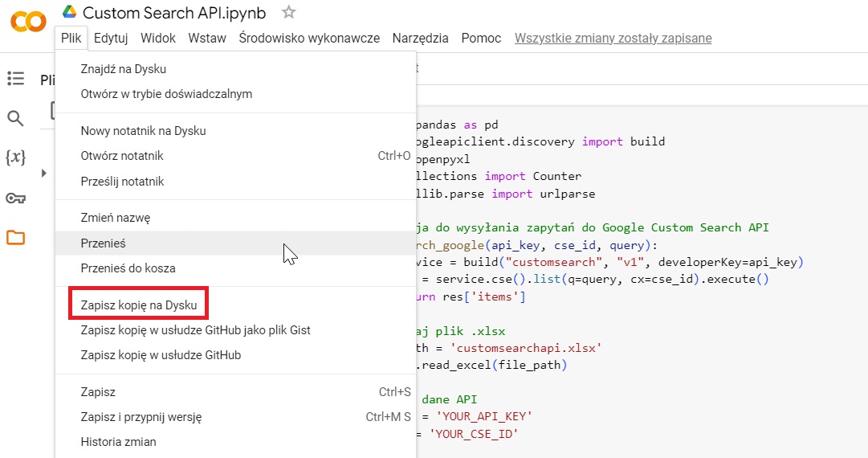
Task: Open Historia zmian
Action: click(236, 442)
